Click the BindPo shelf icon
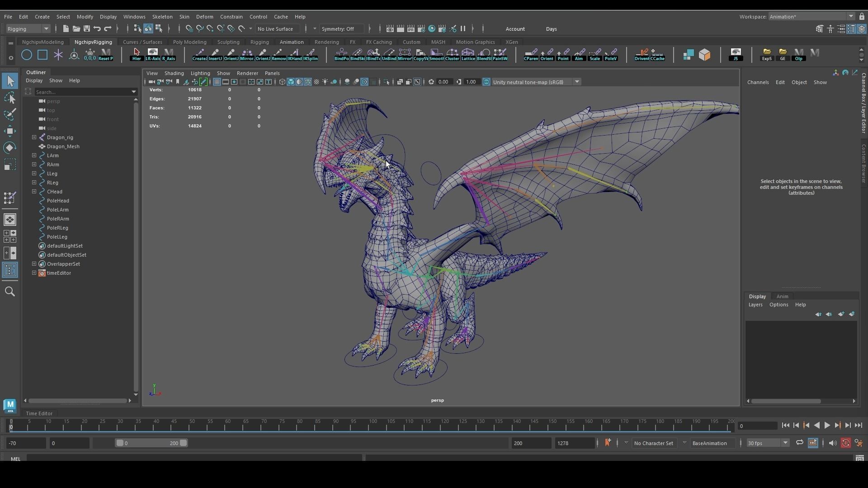 pyautogui.click(x=342, y=55)
